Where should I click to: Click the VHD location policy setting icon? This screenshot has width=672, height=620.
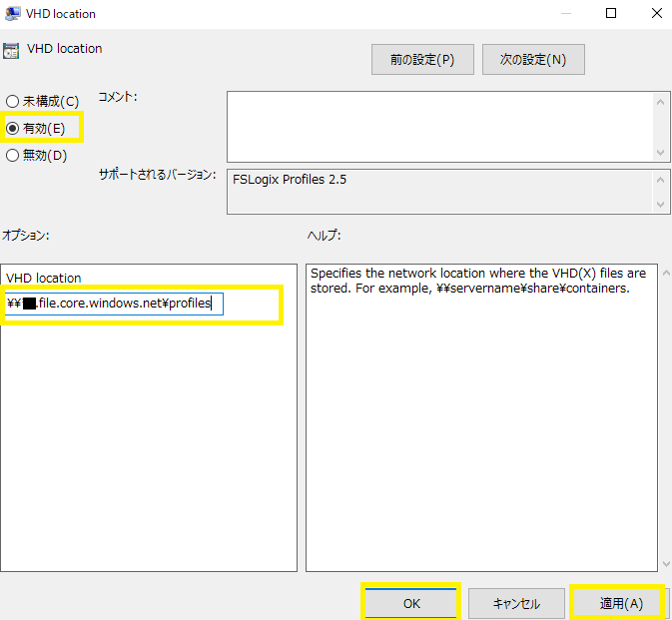(11, 51)
